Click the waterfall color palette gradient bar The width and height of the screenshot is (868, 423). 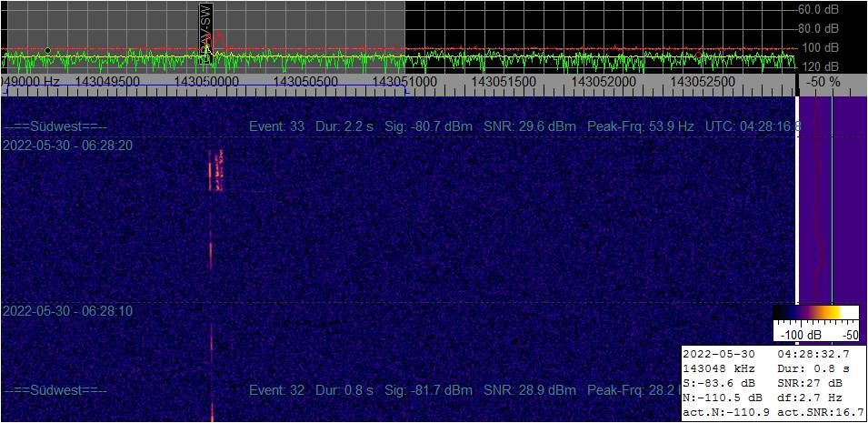click(816, 313)
